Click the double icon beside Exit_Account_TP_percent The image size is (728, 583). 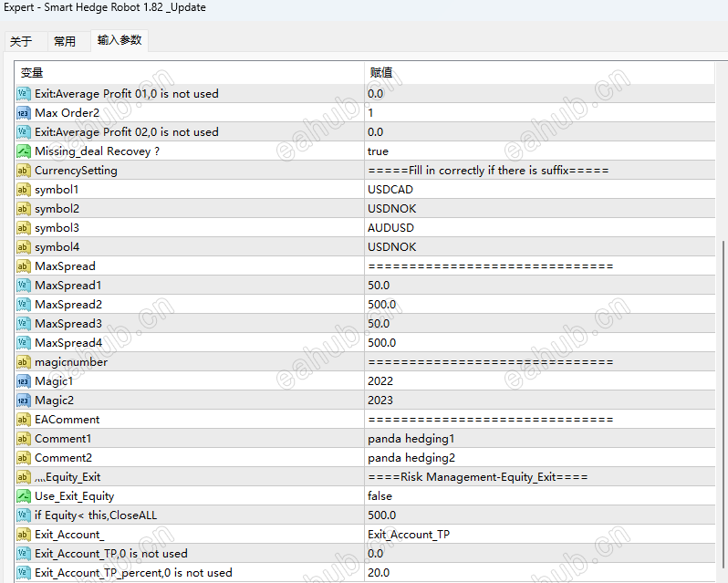[x=24, y=572]
